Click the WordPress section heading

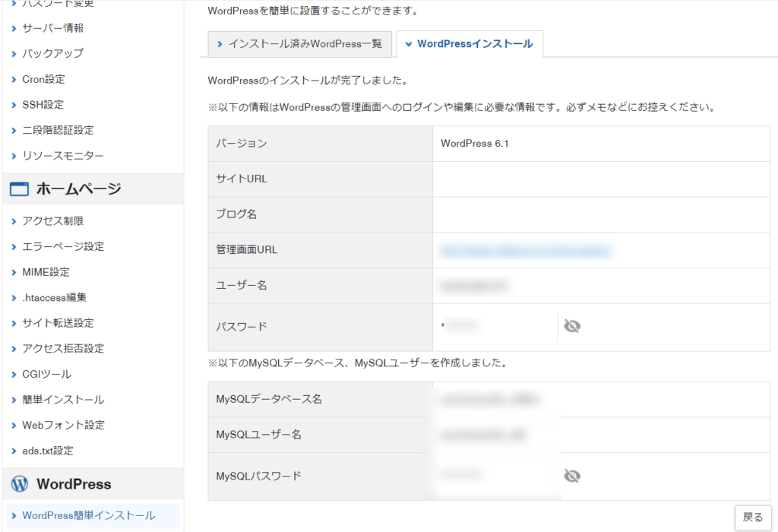click(74, 484)
